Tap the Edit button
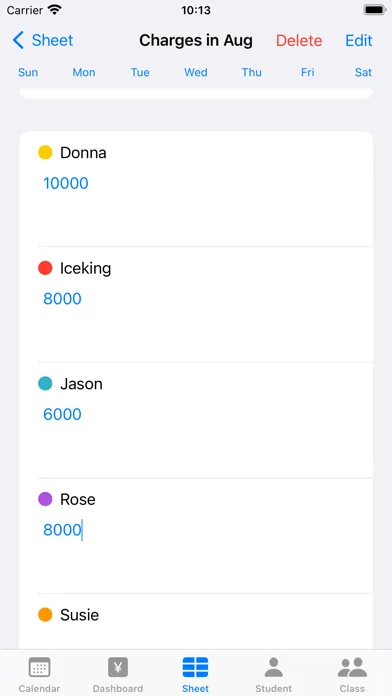The width and height of the screenshot is (392, 696). tap(359, 40)
